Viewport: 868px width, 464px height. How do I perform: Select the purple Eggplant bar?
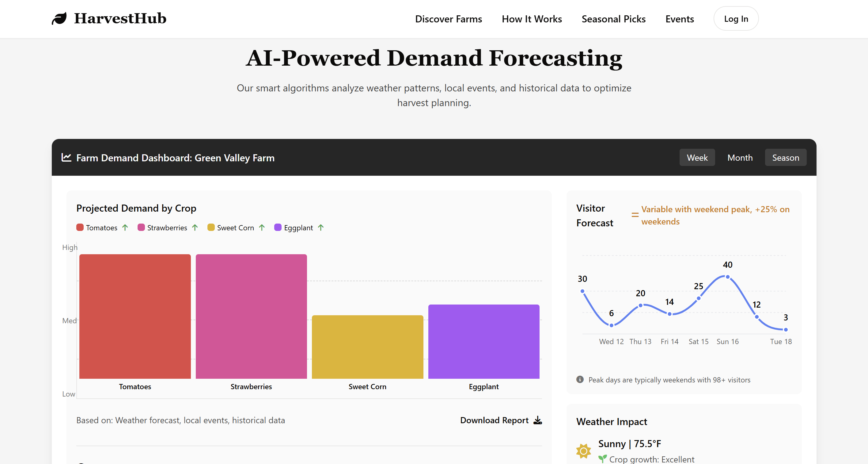pyautogui.click(x=483, y=341)
